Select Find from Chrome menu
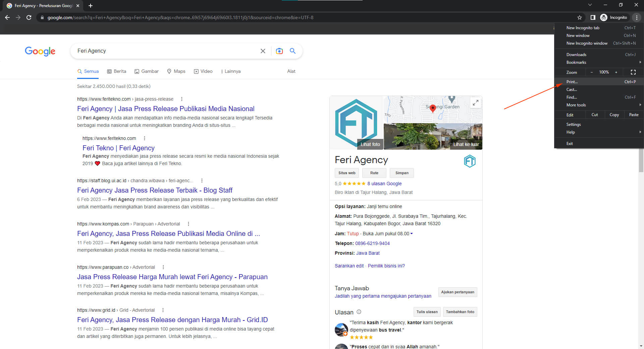Viewport: 644px width, 349px height. tap(599, 97)
